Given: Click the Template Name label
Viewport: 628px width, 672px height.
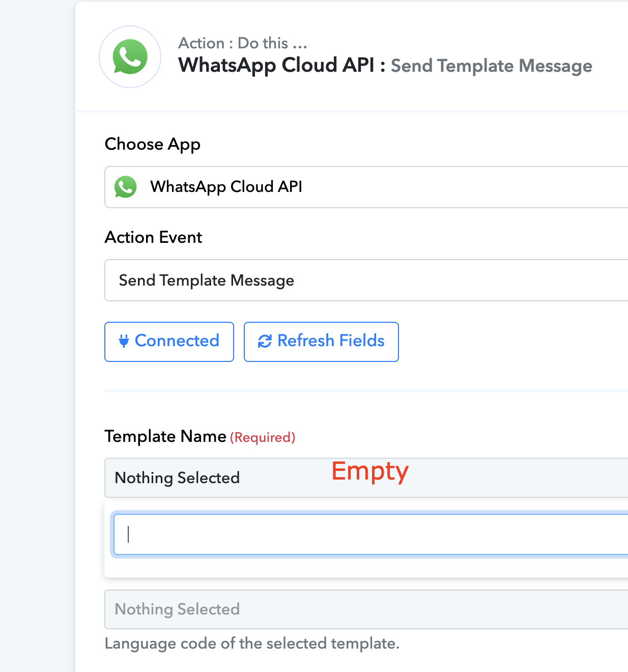Looking at the screenshot, I should tap(165, 436).
